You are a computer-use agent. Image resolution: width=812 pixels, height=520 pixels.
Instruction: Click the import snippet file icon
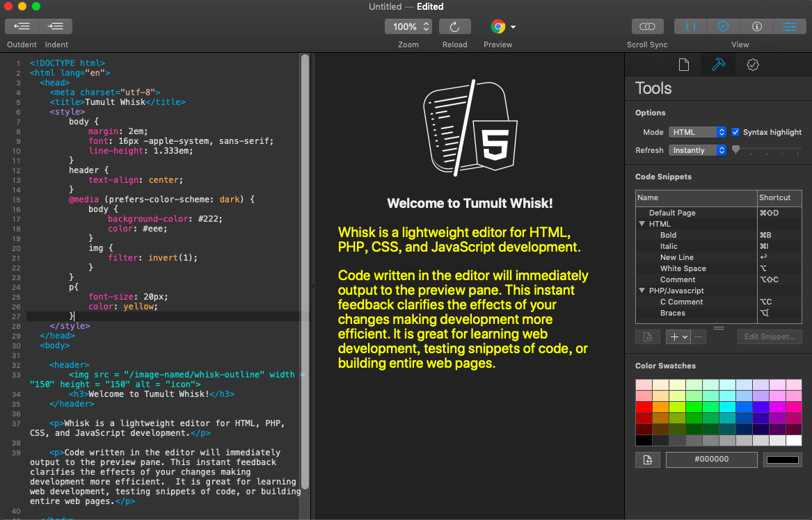click(647, 336)
